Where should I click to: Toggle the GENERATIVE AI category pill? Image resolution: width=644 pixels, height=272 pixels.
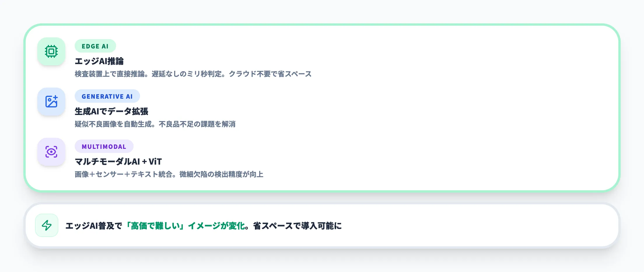point(107,96)
